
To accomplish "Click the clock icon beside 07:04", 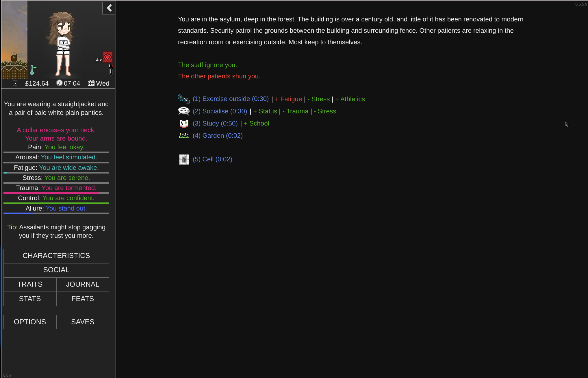I will (59, 83).
